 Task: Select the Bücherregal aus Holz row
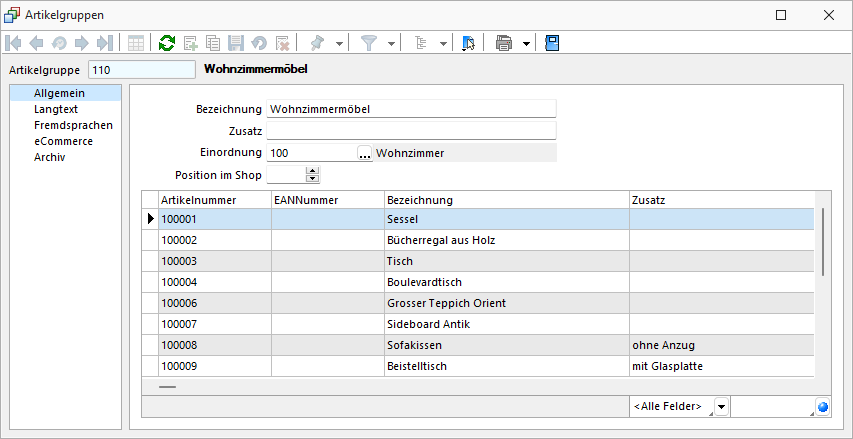[478, 240]
